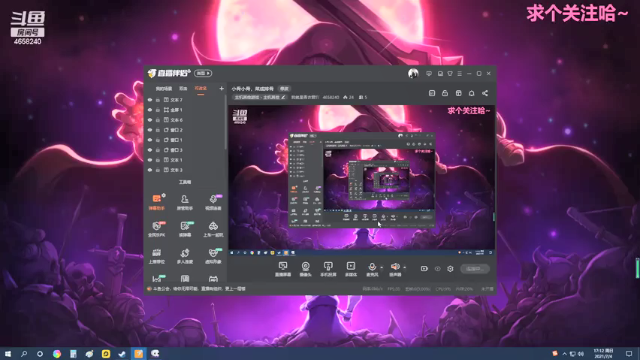
Task: Open the mode pill next to the logo
Action: 203,73
